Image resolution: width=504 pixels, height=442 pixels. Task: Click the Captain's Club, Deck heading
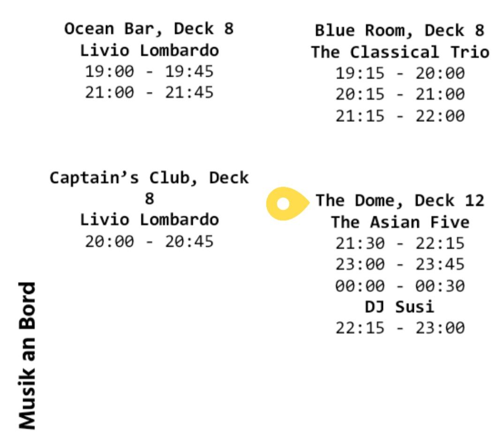click(x=149, y=178)
